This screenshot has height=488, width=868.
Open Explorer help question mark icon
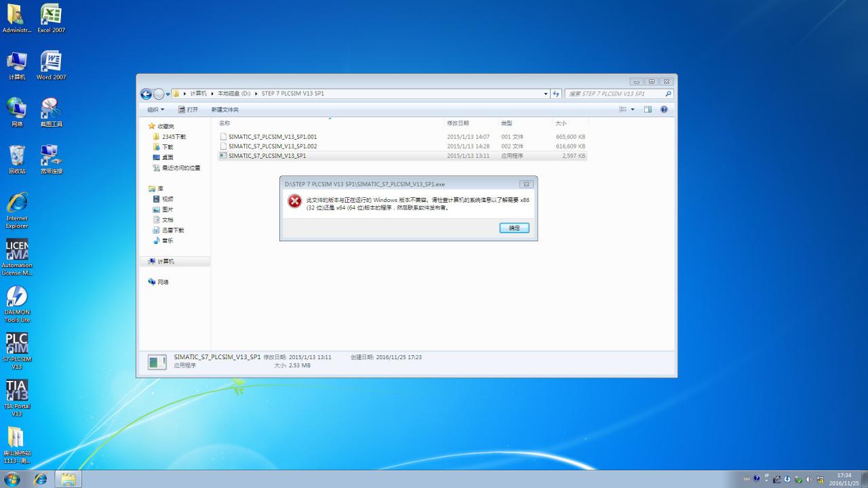pos(664,109)
